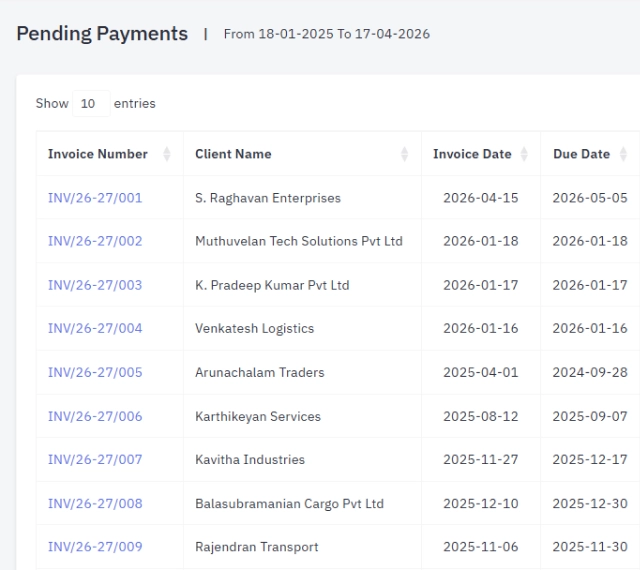
Task: Click the Invoice Date header label
Action: tap(472, 154)
